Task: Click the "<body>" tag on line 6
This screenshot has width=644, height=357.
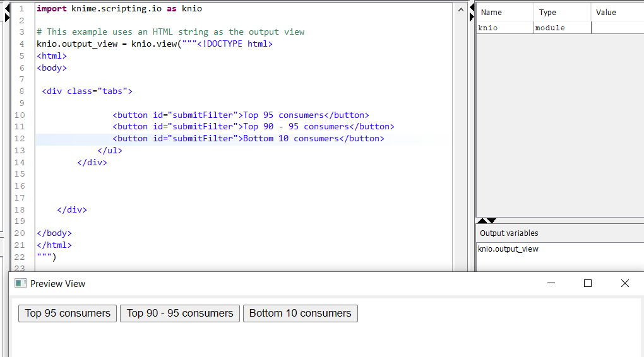Action: (x=51, y=67)
